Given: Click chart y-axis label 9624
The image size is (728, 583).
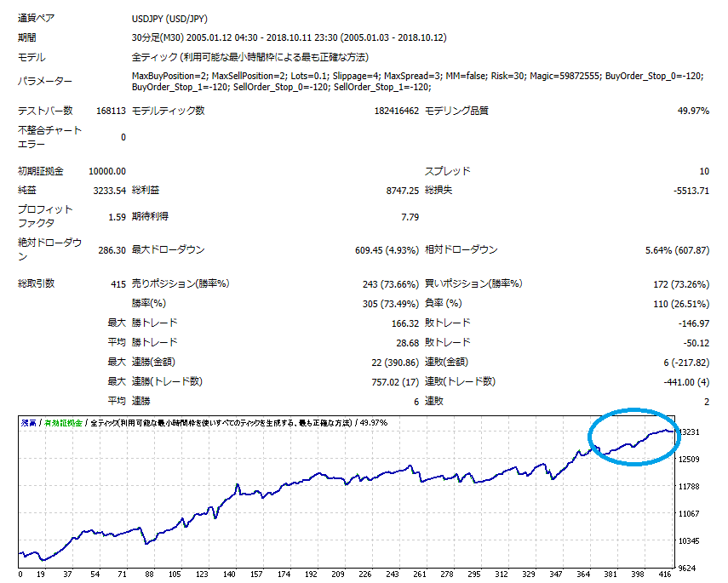Looking at the screenshot, I should (689, 569).
